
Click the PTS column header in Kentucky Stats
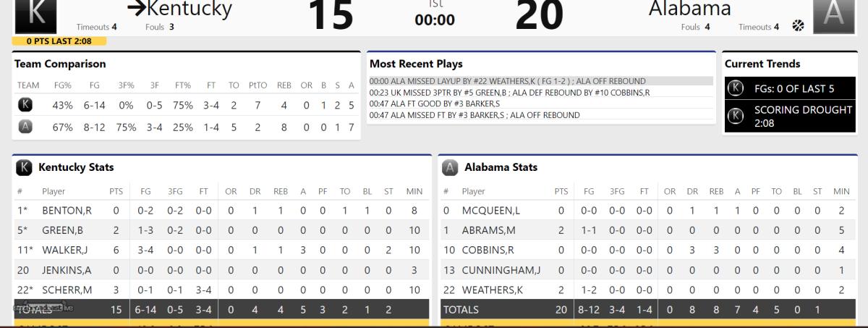(x=116, y=191)
